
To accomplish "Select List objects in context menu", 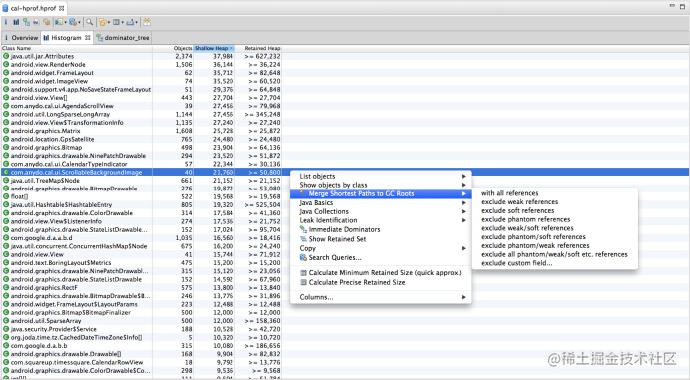I will (x=381, y=176).
